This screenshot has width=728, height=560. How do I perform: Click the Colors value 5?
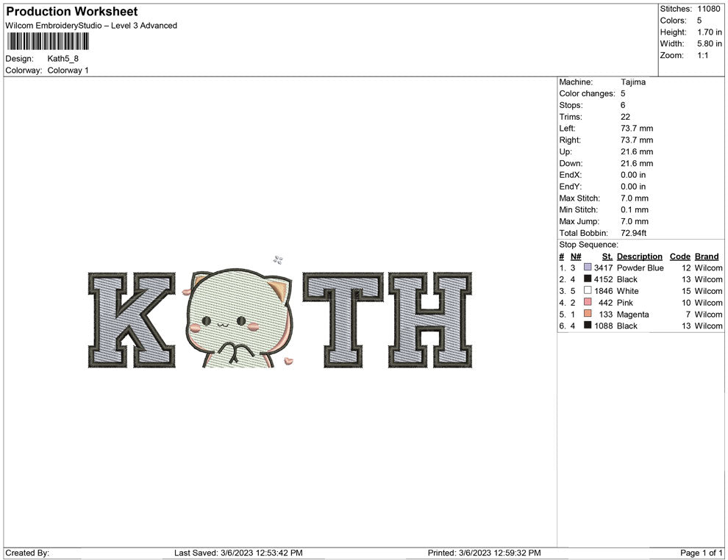coord(699,21)
